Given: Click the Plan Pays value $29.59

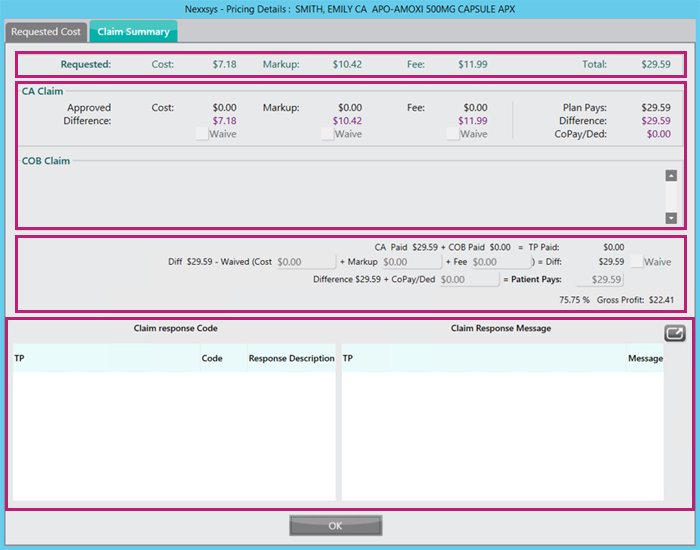Looking at the screenshot, I should tap(656, 108).
